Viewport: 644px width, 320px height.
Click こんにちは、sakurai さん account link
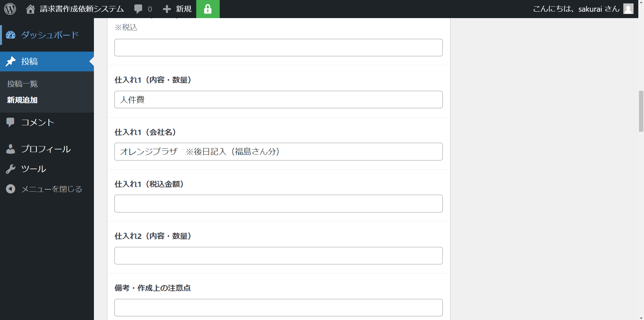tap(576, 9)
